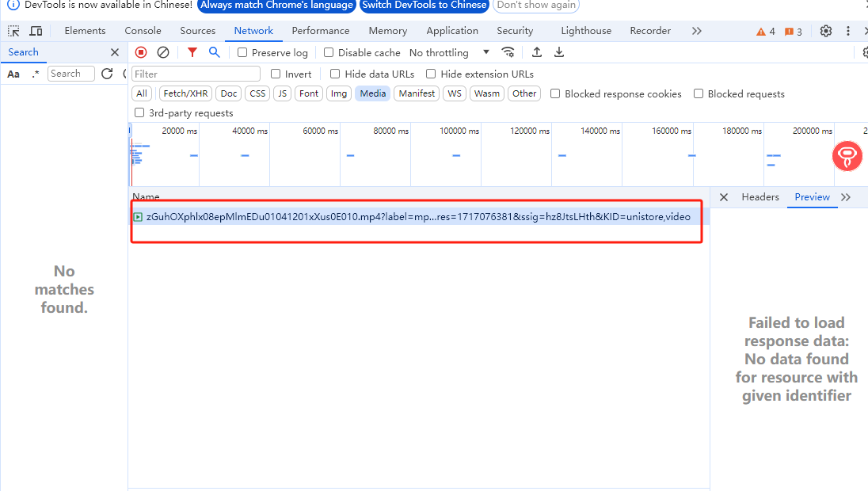Tick the Hide data URLs checkbox
Image resolution: width=868 pixels, height=491 pixels.
pyautogui.click(x=335, y=74)
